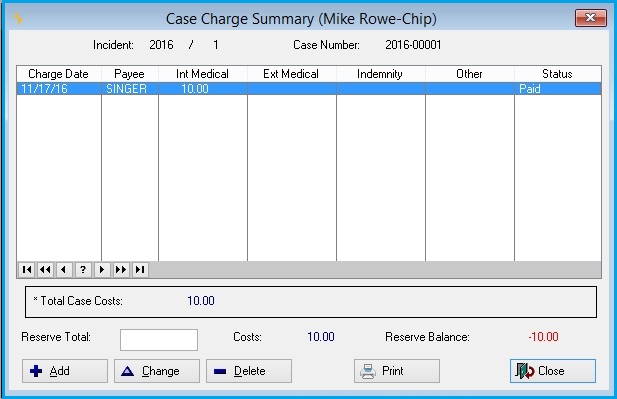Click the question mark locator button
The width and height of the screenshot is (617, 399).
(x=83, y=270)
